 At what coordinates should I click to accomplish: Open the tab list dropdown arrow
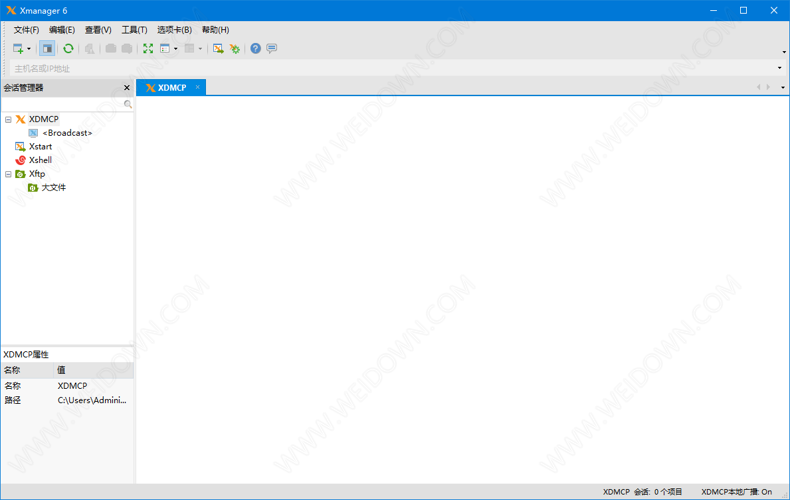tap(782, 88)
